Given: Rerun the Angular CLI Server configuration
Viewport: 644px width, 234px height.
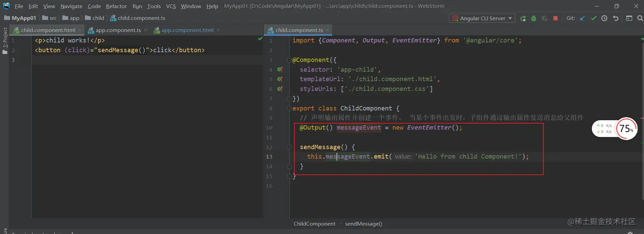Looking at the screenshot, I should point(523,18).
